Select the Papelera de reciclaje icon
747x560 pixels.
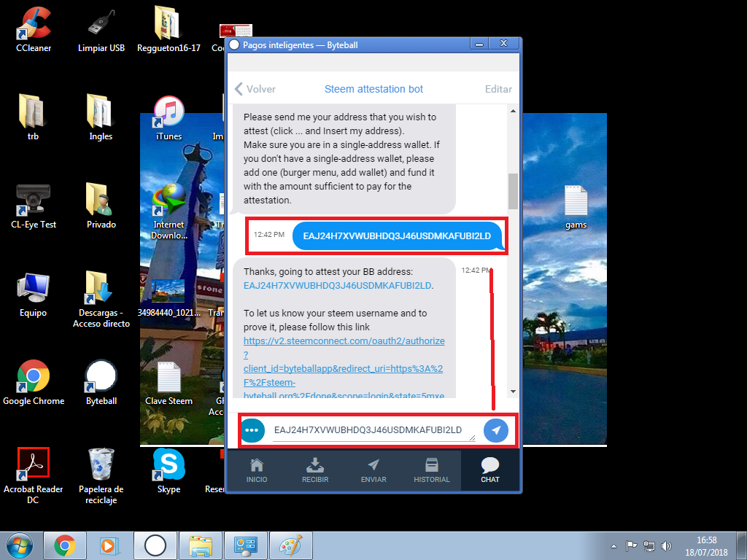click(x=101, y=475)
